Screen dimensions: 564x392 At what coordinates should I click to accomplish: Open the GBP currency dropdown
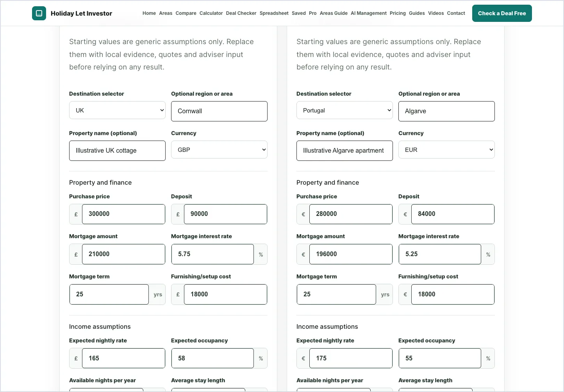coord(219,150)
